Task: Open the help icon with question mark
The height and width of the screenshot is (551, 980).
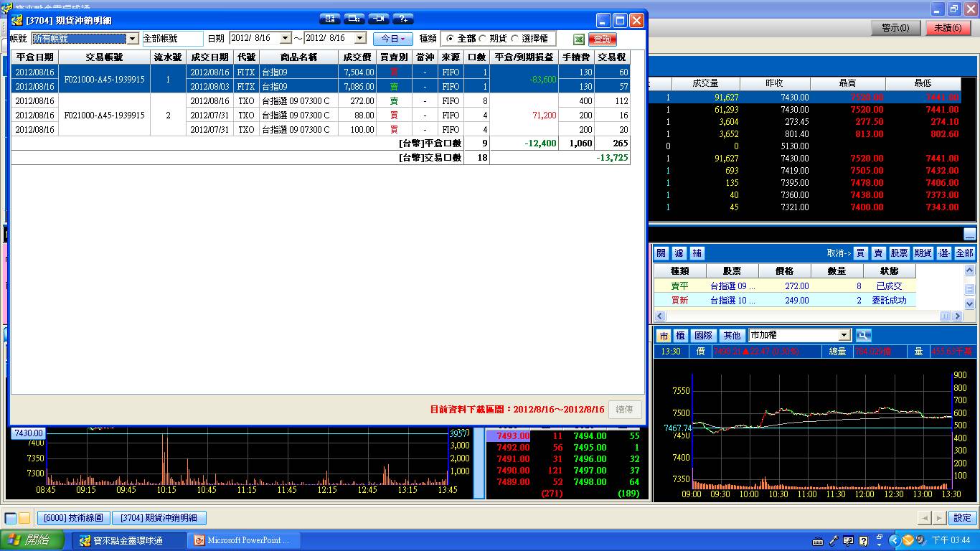Action: [x=403, y=19]
